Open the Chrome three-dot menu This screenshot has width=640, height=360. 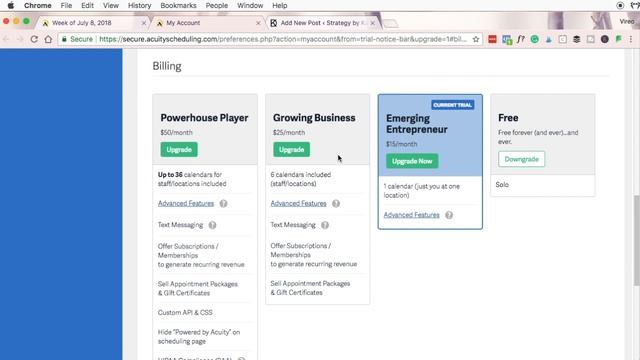tap(631, 39)
